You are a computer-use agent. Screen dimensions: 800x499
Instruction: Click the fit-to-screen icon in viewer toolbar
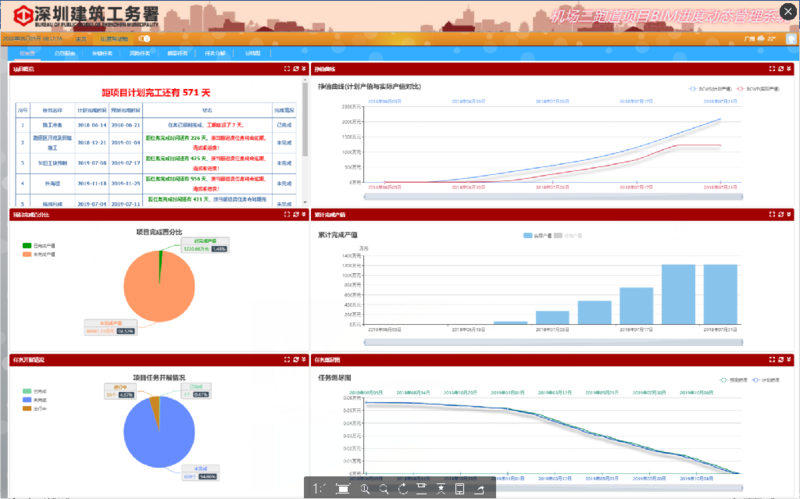tap(343, 488)
